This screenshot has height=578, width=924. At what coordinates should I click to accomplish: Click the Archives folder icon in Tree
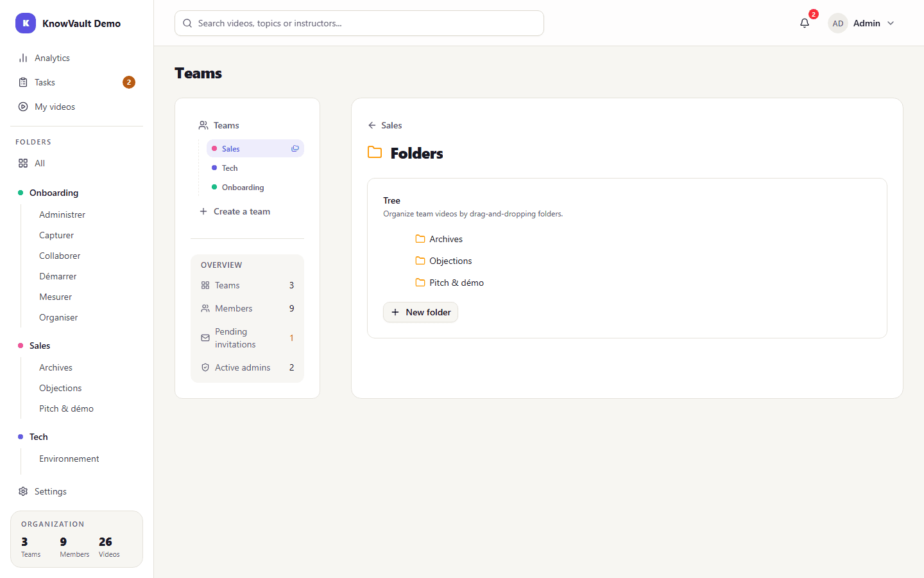(x=420, y=239)
